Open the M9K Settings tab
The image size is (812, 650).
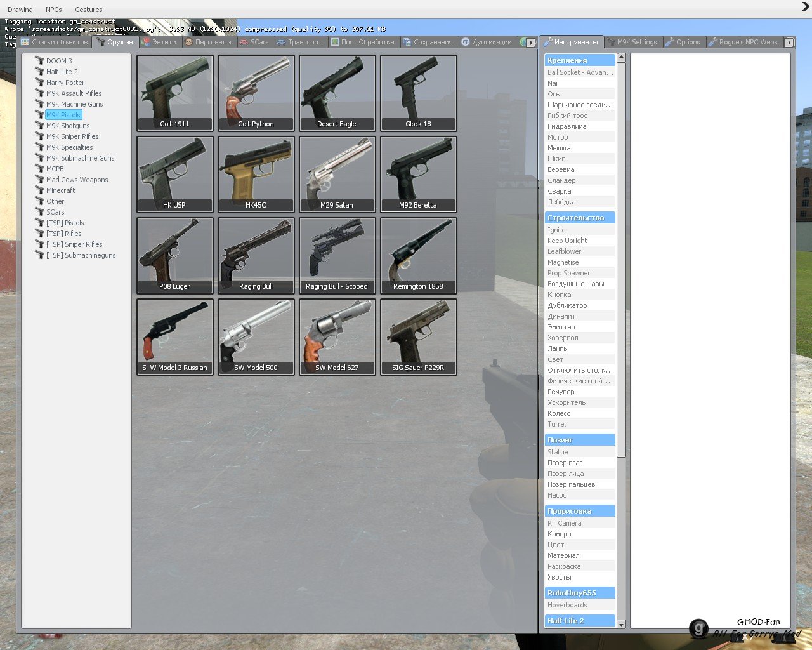[632, 42]
